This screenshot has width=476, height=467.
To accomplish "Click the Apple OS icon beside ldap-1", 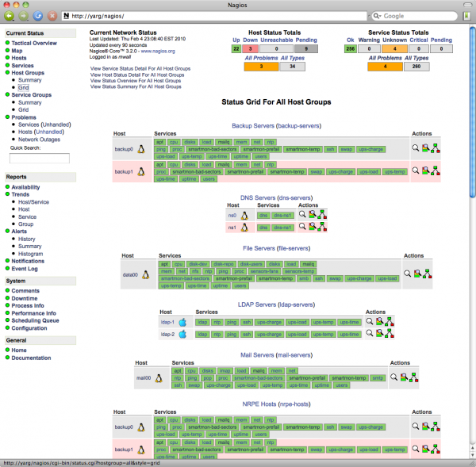I will pos(182,322).
